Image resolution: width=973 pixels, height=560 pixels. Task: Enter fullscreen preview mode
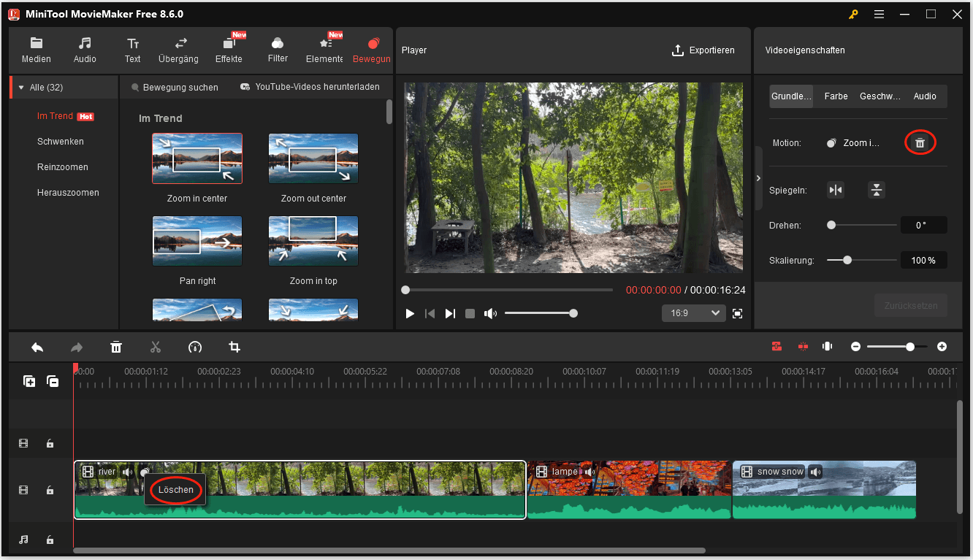point(738,313)
